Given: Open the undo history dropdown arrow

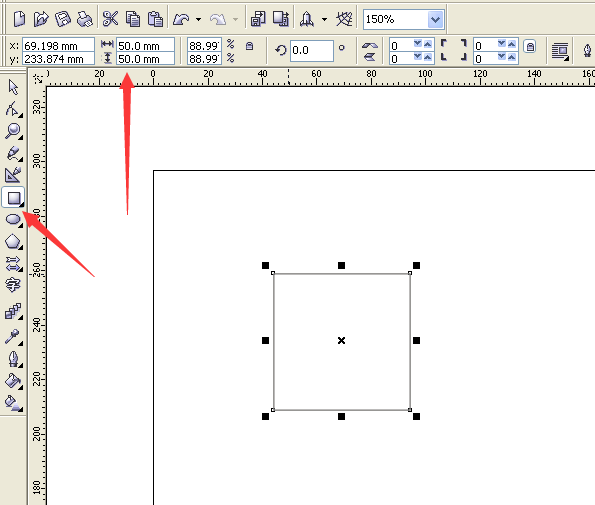Looking at the screenshot, I should click(x=198, y=19).
